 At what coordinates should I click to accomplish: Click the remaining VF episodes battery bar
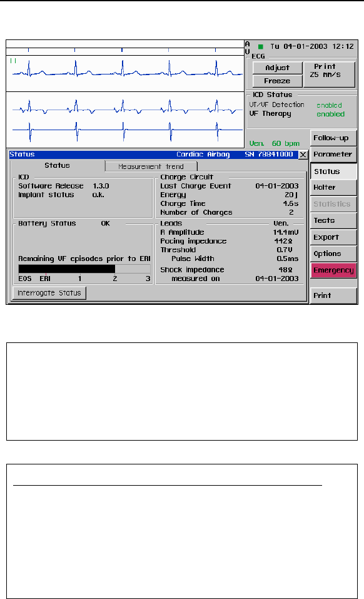click(x=84, y=269)
